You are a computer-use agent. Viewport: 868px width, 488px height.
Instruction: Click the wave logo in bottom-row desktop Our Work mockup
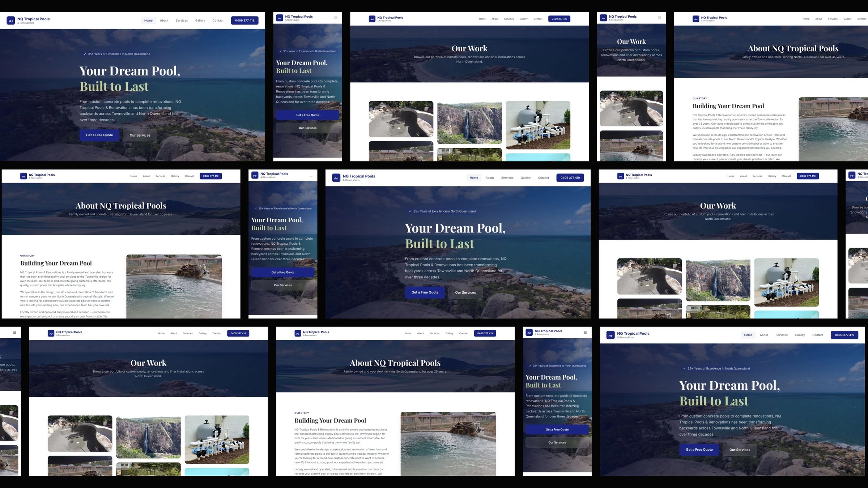(51, 333)
